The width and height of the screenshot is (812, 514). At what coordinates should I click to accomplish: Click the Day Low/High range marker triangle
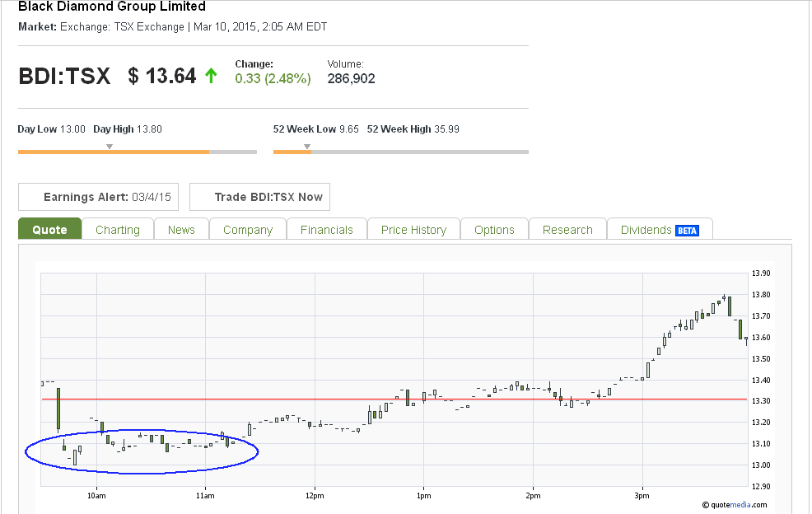tap(110, 147)
